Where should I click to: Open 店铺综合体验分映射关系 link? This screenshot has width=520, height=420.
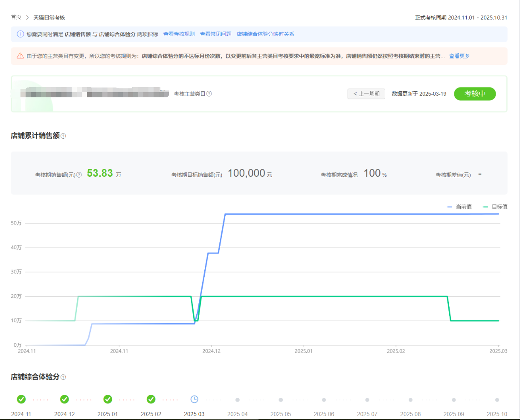pos(265,34)
